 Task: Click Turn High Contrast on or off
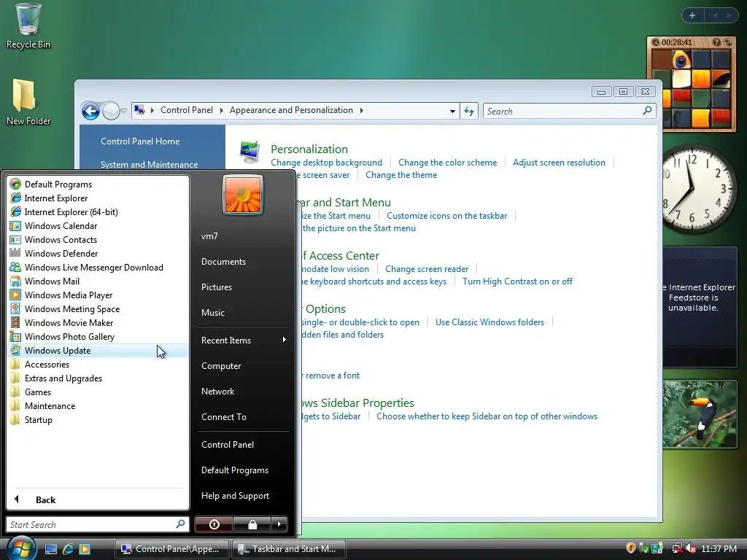[x=517, y=281]
